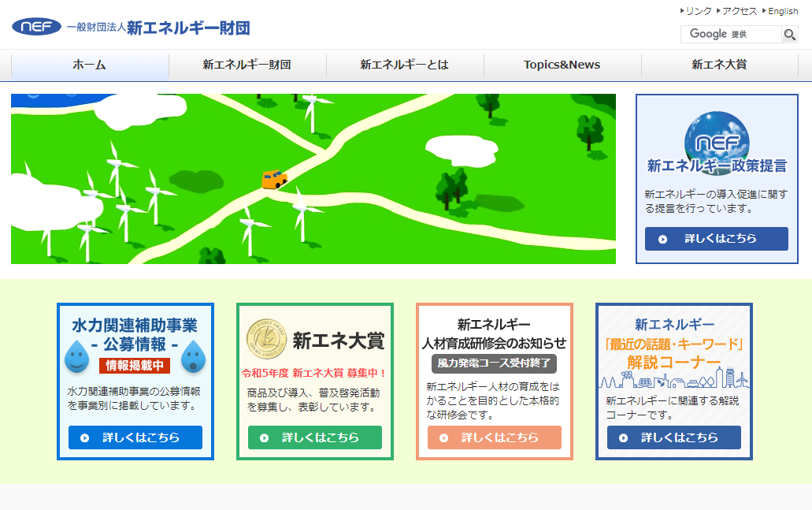Image resolution: width=812 pixels, height=510 pixels.
Task: Open the 新エネ大賞 navigation menu item
Action: (719, 65)
